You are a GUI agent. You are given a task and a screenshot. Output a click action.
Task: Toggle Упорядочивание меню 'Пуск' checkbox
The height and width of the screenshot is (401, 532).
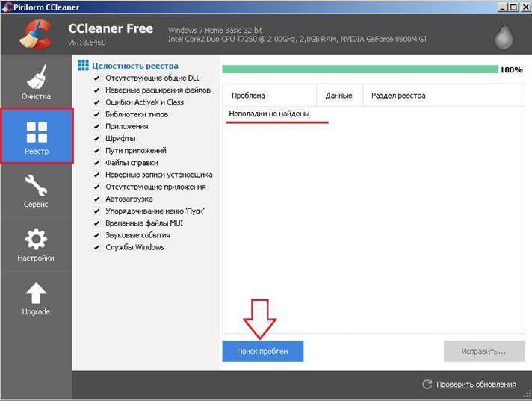click(x=96, y=211)
